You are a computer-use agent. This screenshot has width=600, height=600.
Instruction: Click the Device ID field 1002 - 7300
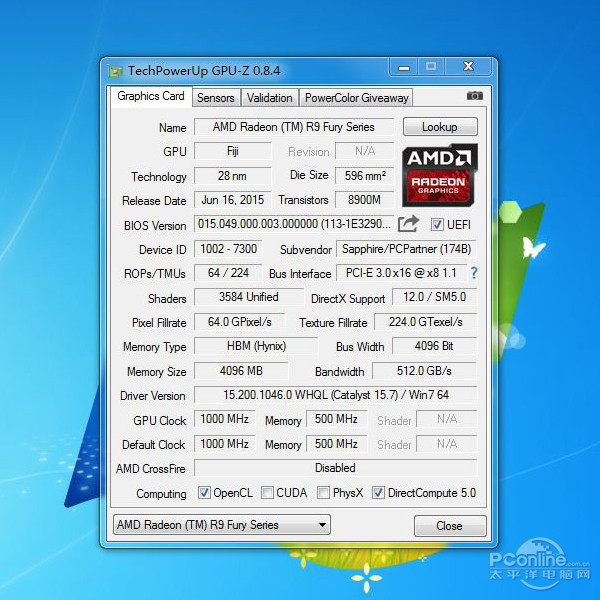[x=228, y=249]
